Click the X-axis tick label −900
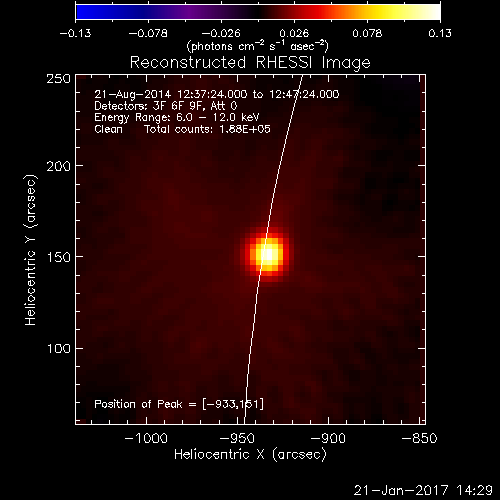The width and height of the screenshot is (500, 500). tap(328, 438)
